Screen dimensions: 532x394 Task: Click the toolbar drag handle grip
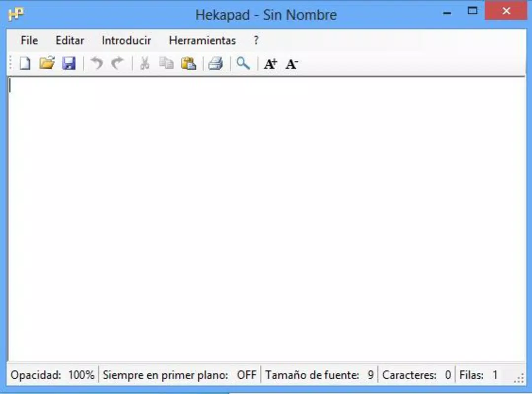[x=11, y=63]
